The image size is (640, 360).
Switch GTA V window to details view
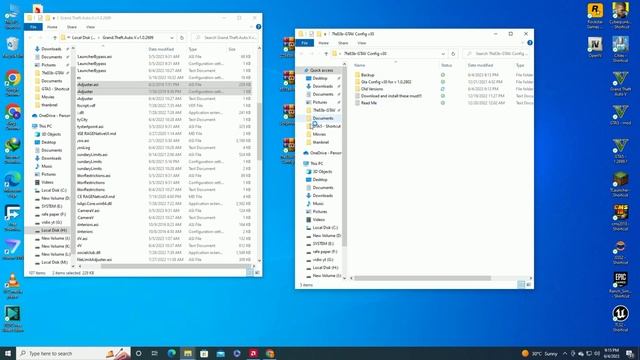(249, 272)
